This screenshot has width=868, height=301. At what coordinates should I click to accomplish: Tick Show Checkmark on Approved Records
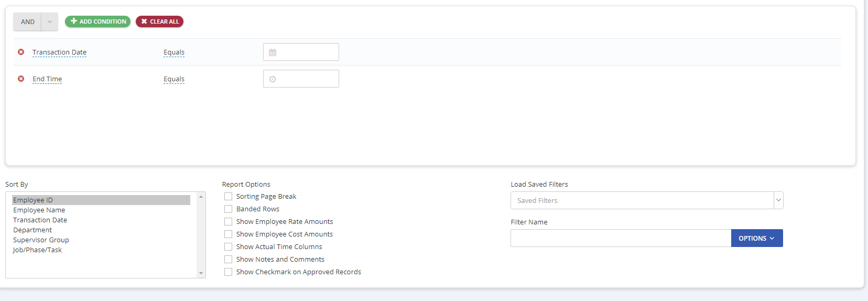229,272
